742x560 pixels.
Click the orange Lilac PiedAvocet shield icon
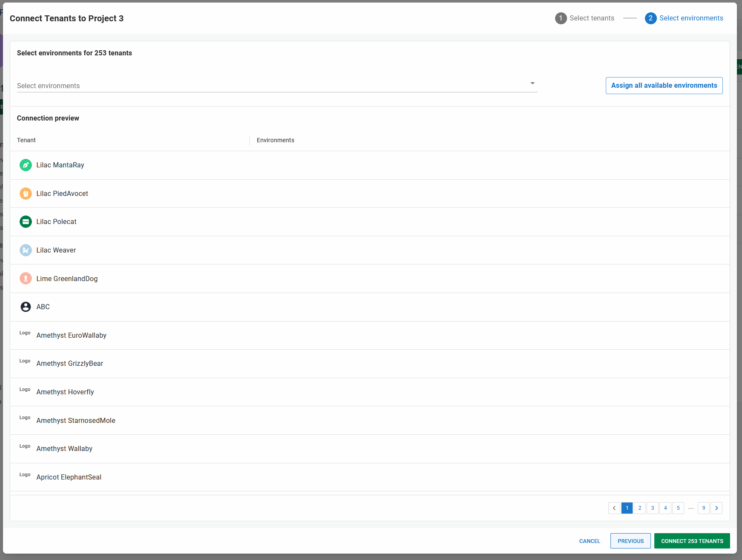point(26,193)
